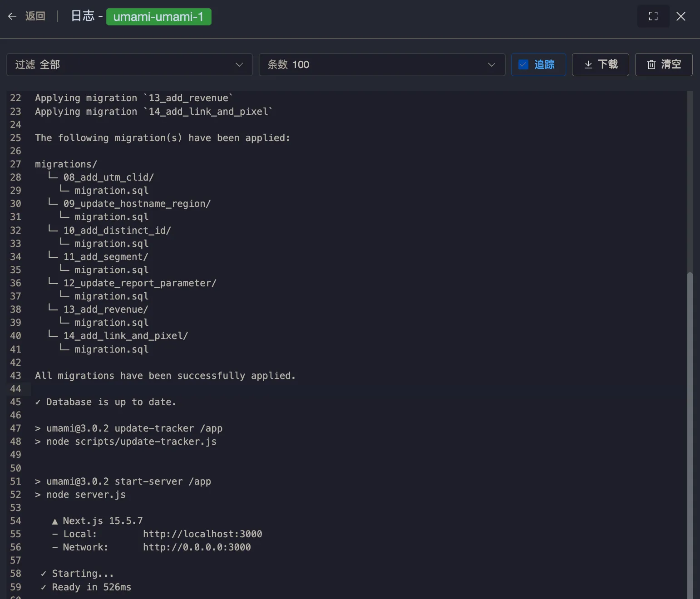This screenshot has width=700, height=599.
Task: Click the http://0.0.0.0:3000 network address
Action: 197,547
